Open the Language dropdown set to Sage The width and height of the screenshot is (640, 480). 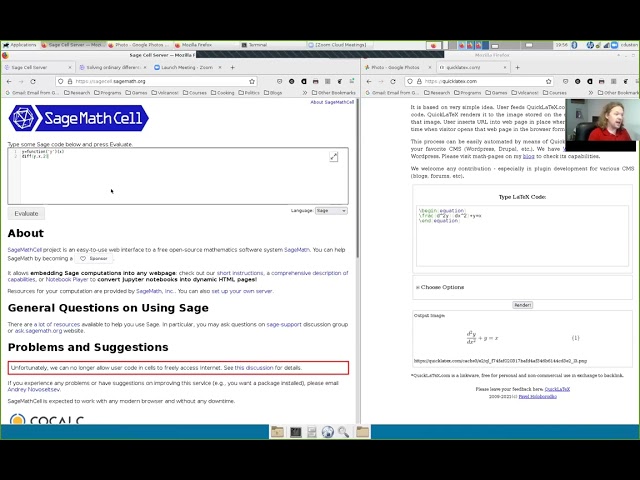(x=331, y=211)
